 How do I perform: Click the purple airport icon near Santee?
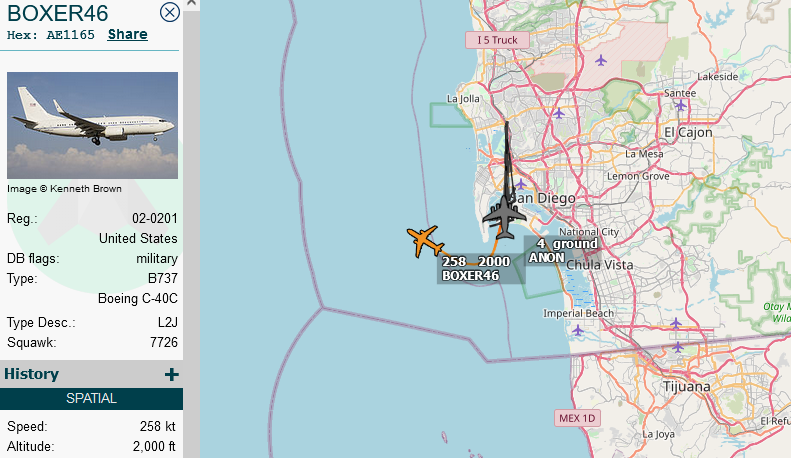tap(681, 105)
